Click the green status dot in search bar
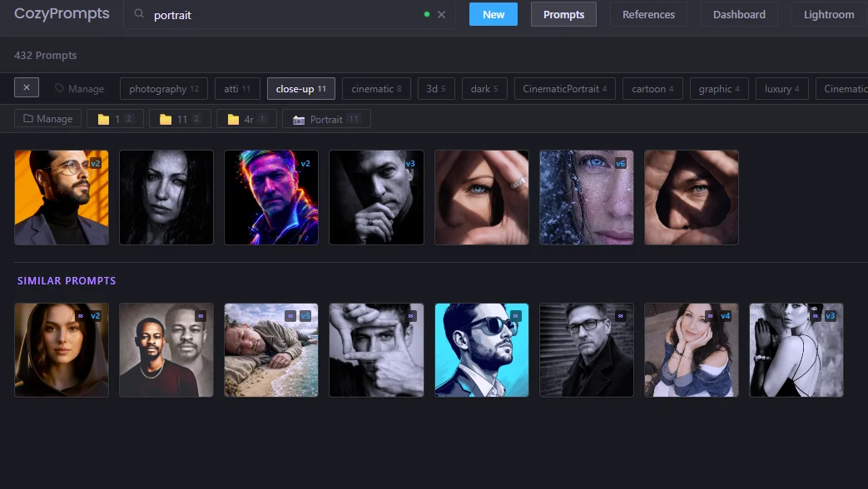This screenshot has width=868, height=489. pos(424,15)
